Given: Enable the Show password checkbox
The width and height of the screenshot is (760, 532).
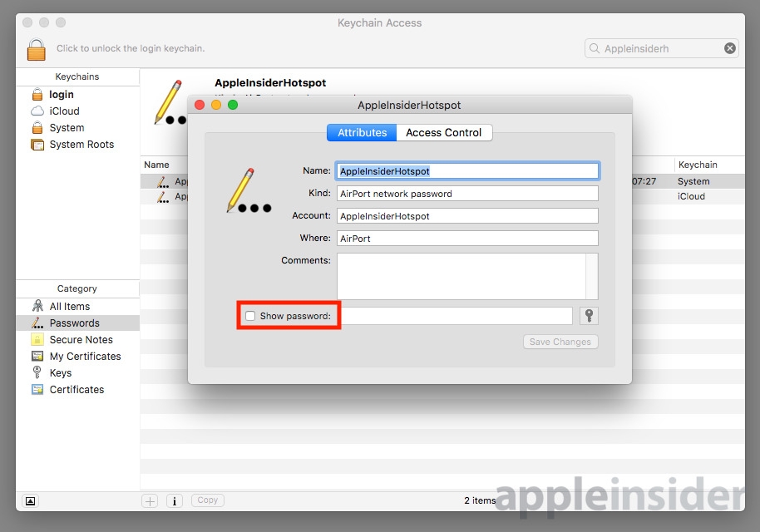Looking at the screenshot, I should 250,316.
